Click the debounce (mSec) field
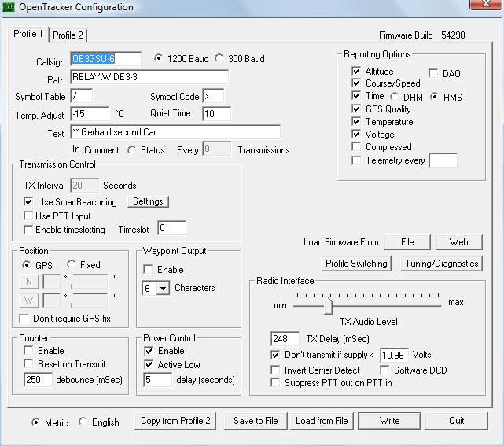 [x=38, y=379]
